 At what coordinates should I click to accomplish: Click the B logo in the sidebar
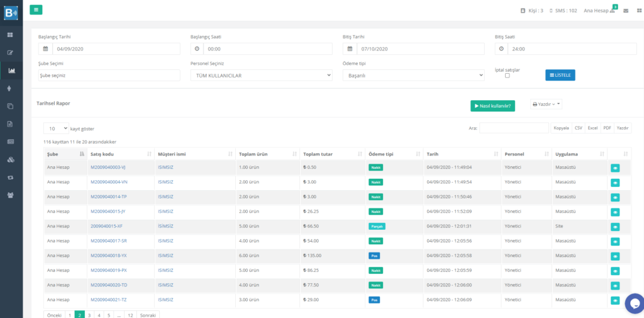click(x=11, y=13)
